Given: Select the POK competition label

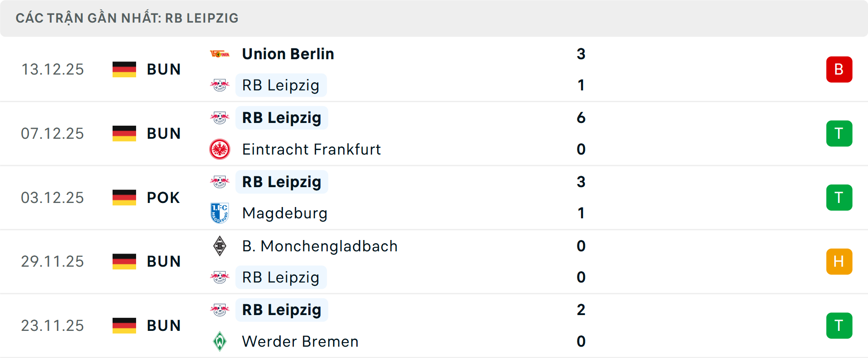Looking at the screenshot, I should pos(163,197).
